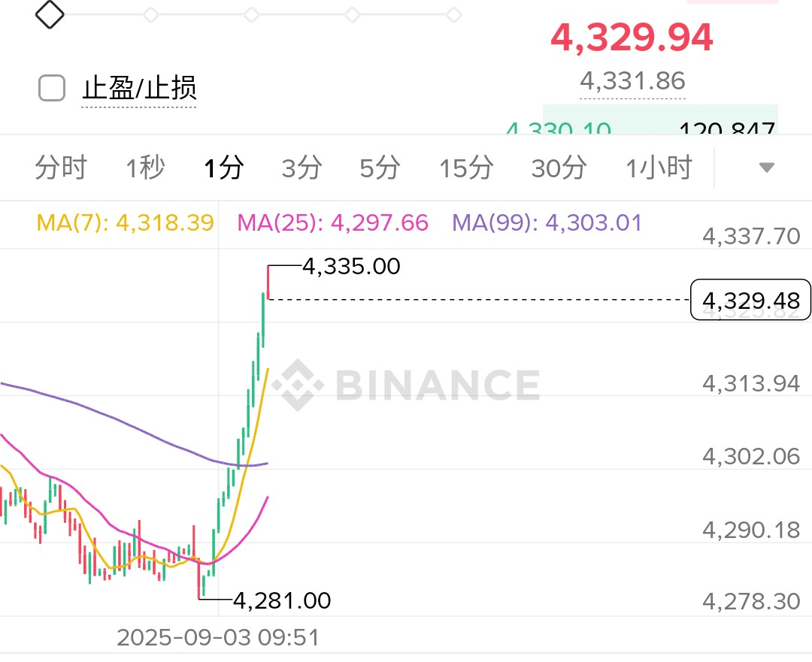
Task: Tap the 止盈/止损 label text
Action: tap(139, 89)
